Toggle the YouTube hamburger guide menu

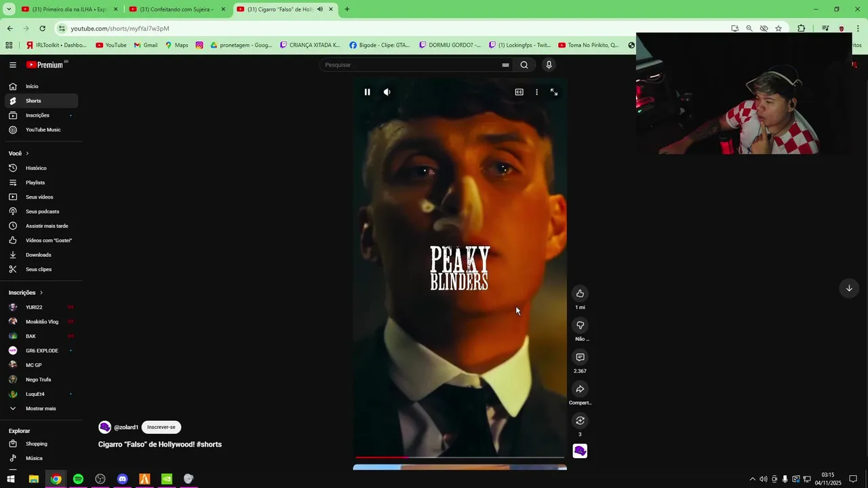13,65
